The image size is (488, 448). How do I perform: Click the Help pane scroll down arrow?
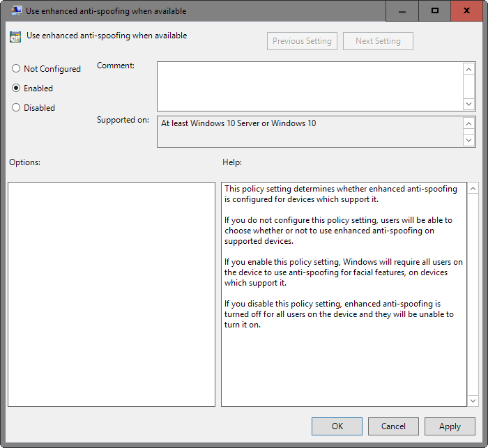(473, 401)
